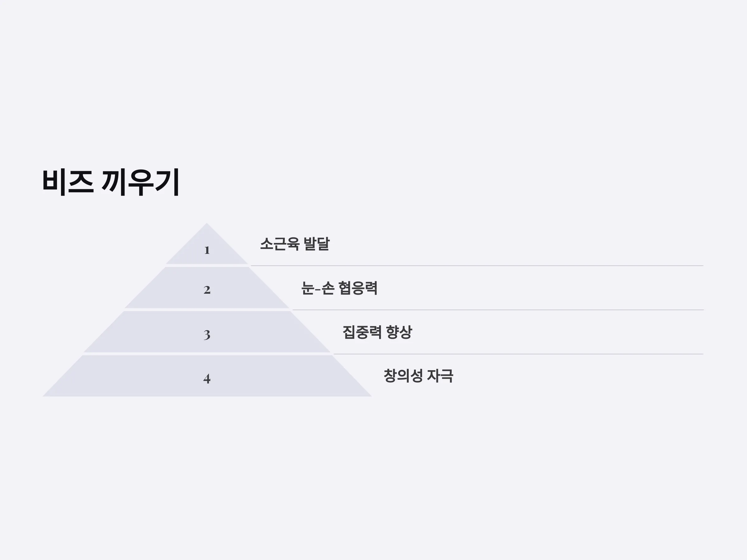Click the word 발달 in the first label

(317, 244)
